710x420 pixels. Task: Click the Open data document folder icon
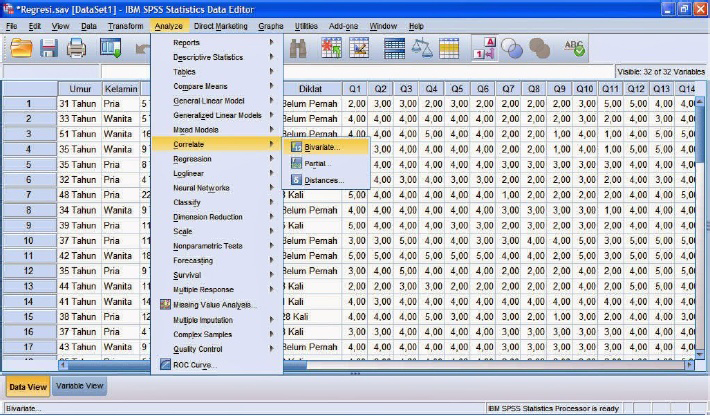(x=20, y=47)
